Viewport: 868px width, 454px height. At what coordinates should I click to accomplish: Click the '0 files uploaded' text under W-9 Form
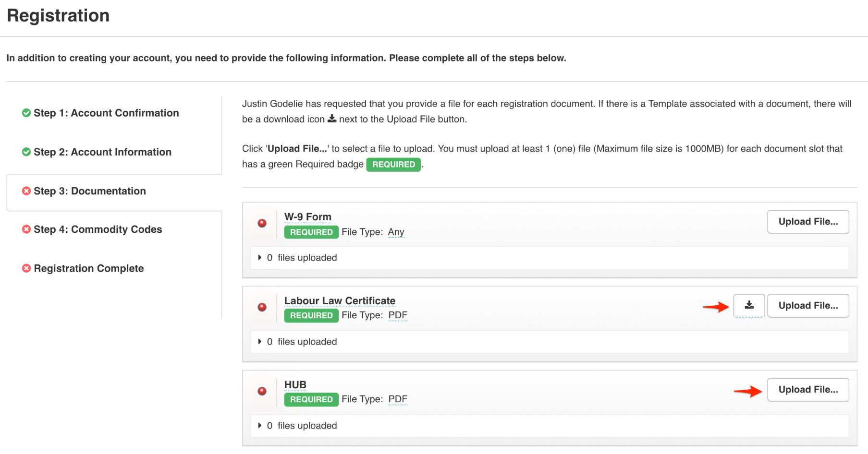pyautogui.click(x=302, y=258)
